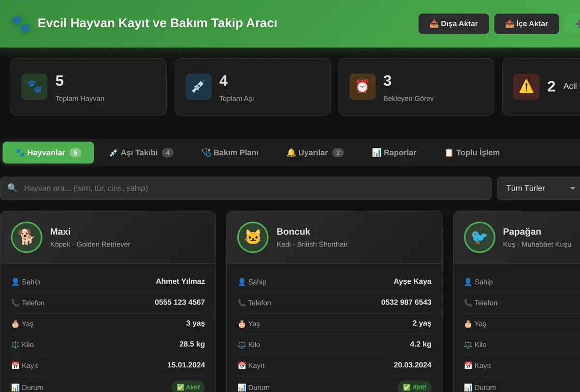Click the Toplam Aşı stat card

(252, 87)
